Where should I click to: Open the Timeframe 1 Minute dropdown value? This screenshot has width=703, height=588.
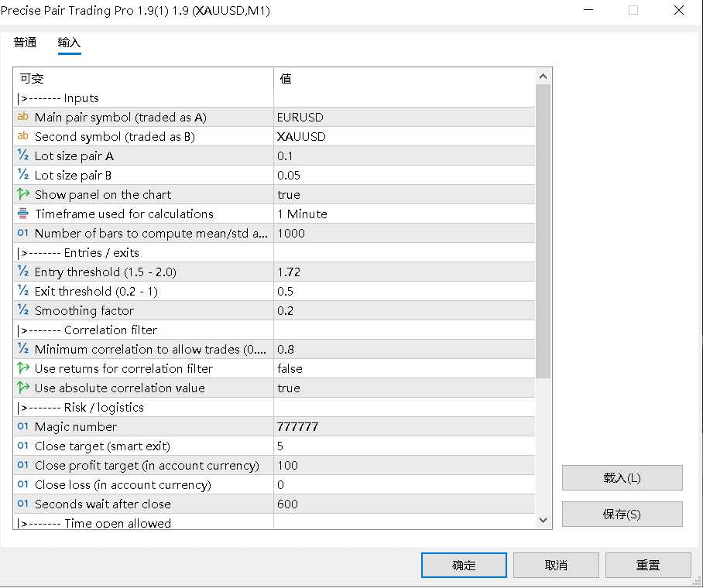(x=404, y=214)
